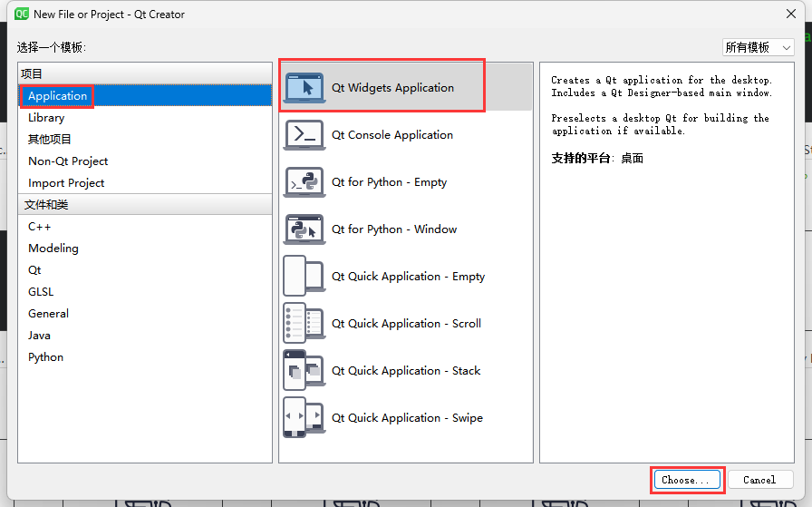Pick the Qt Quick Application - Scroll icon
Viewport: 812px width, 507px height.
[x=304, y=323]
